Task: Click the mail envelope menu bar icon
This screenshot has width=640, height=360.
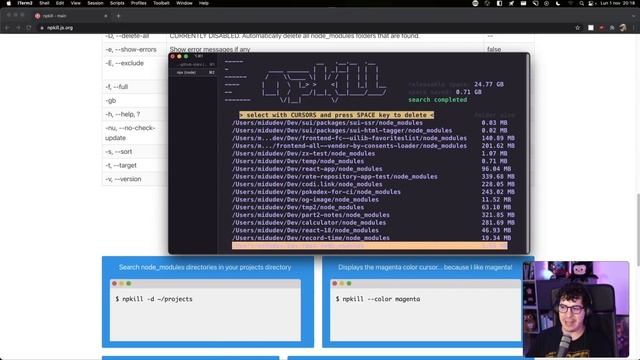Action: (x=523, y=3)
